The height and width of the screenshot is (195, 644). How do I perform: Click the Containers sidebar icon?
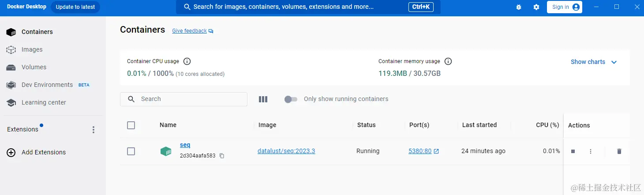point(11,32)
